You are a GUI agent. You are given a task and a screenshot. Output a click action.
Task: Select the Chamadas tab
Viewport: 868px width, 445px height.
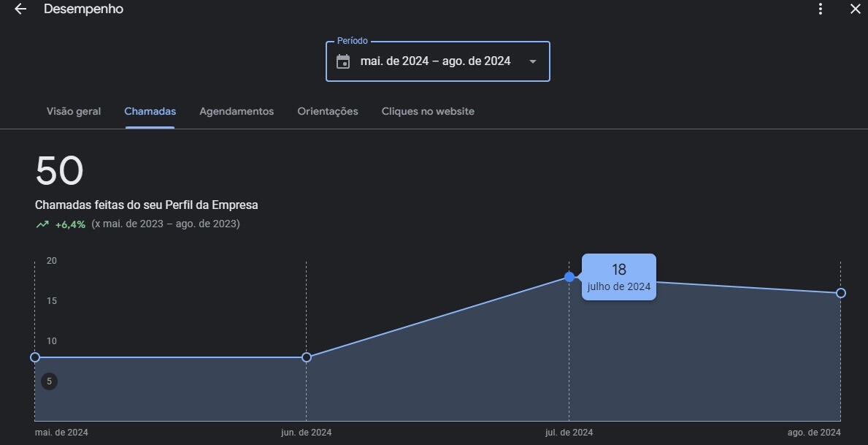[x=150, y=112]
